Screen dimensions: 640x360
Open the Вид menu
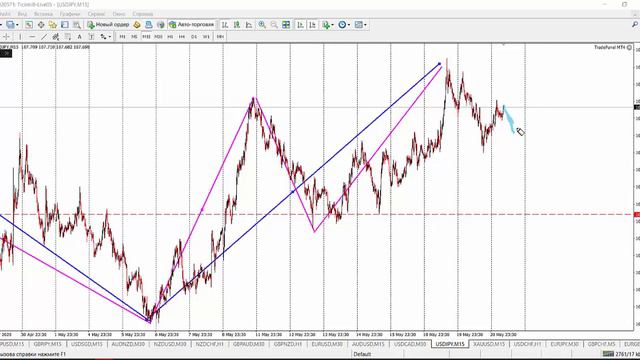[22, 14]
